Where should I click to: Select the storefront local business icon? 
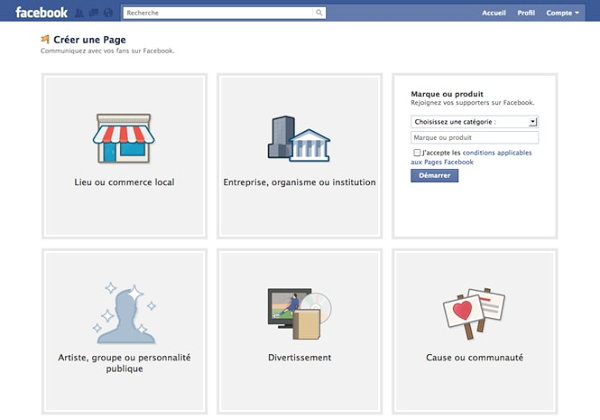[x=123, y=138]
